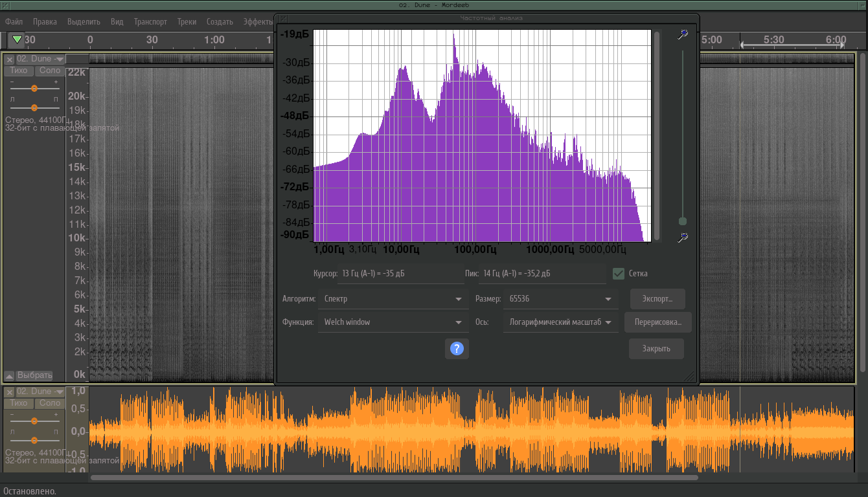
Task: Solo the spectrogram track with Соло
Action: pyautogui.click(x=50, y=71)
